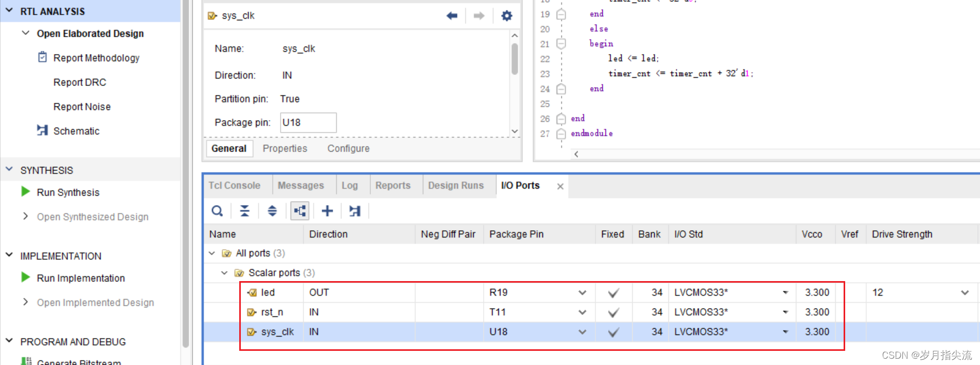This screenshot has height=365, width=980.
Task: Click the Run Synthesis green play icon
Action: click(25, 191)
